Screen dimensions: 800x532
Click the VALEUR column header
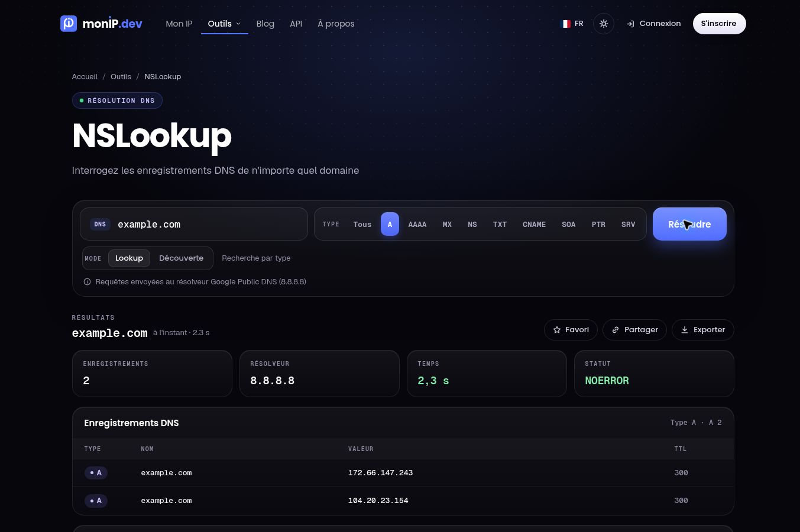coord(361,449)
